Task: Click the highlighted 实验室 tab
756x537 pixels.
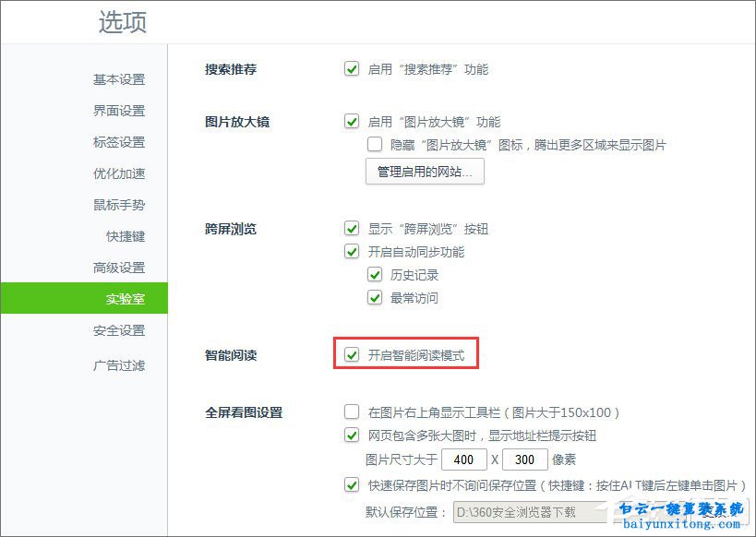Action: point(125,299)
